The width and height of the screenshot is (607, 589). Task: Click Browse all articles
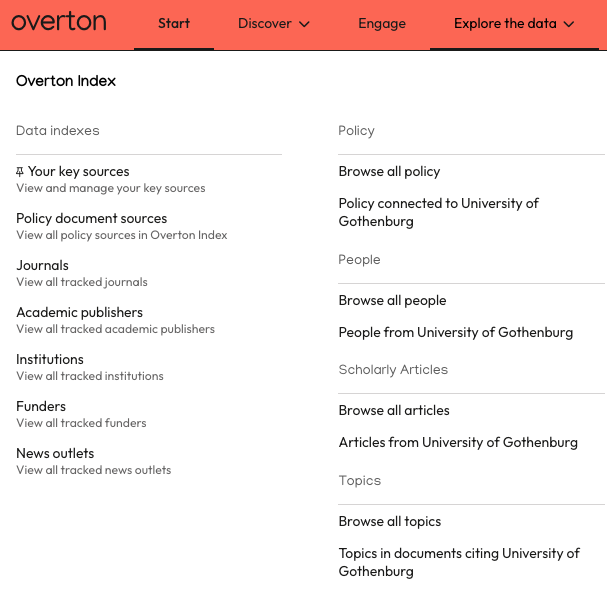(394, 411)
